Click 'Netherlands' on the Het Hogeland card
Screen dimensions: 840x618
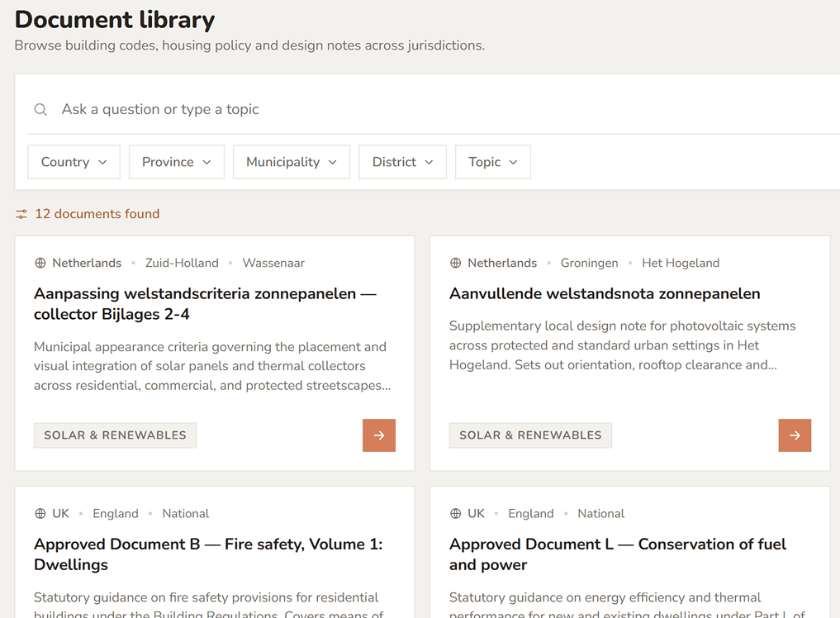pyautogui.click(x=502, y=264)
